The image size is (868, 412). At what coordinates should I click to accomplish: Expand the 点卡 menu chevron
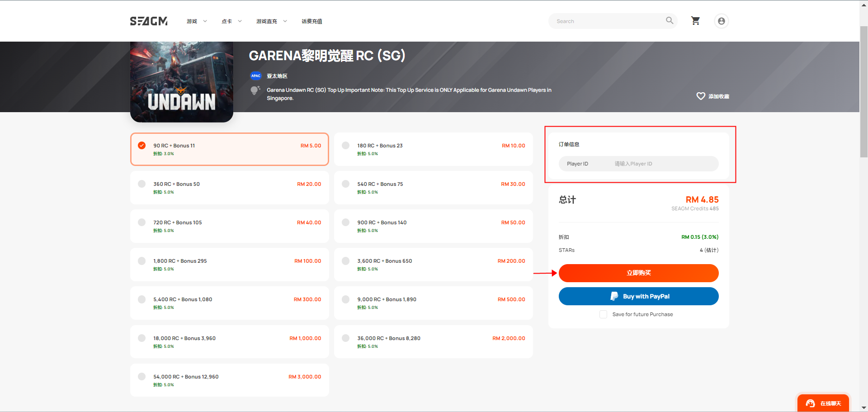[x=240, y=21]
